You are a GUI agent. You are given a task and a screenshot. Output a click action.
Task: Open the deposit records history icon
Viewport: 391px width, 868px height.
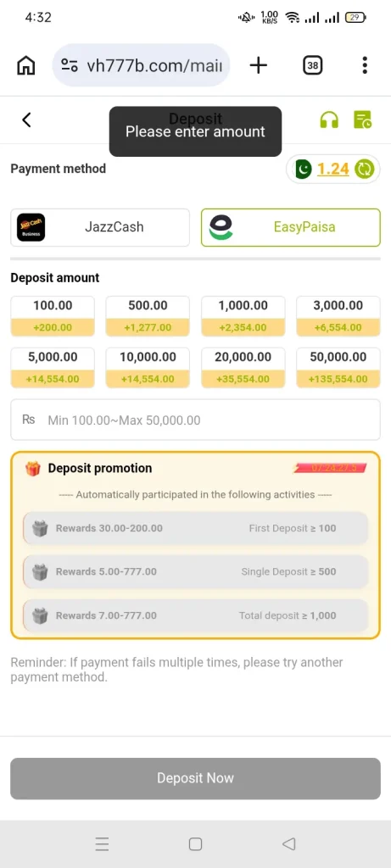point(363,120)
